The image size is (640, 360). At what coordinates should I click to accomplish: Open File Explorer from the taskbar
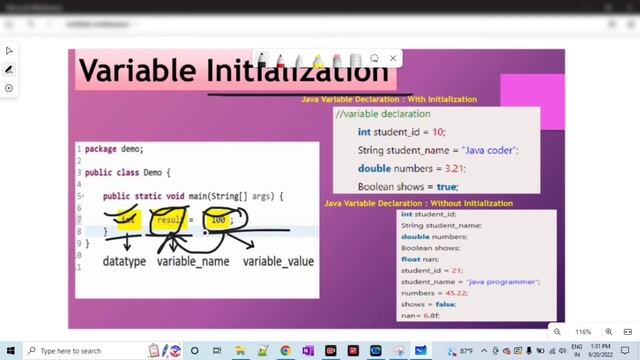[x=240, y=351]
